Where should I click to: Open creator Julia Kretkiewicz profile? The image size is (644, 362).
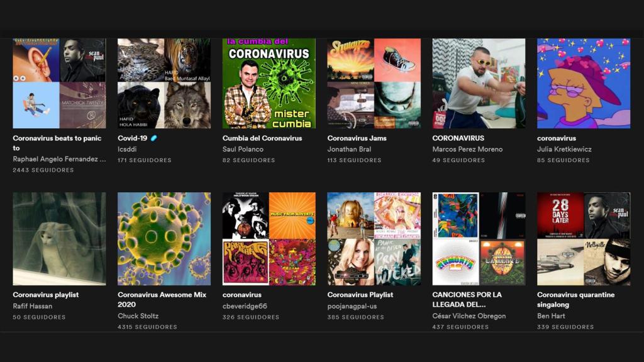(564, 150)
